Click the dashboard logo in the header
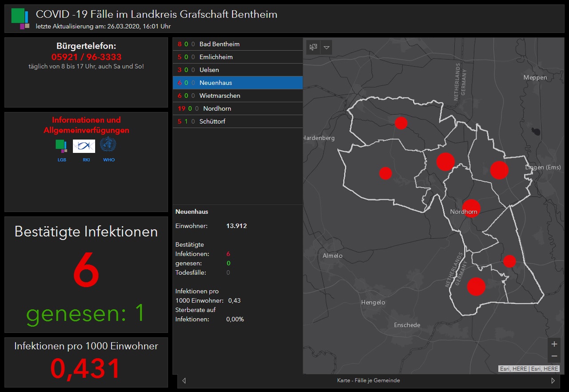569x392 pixels. pos(20,18)
